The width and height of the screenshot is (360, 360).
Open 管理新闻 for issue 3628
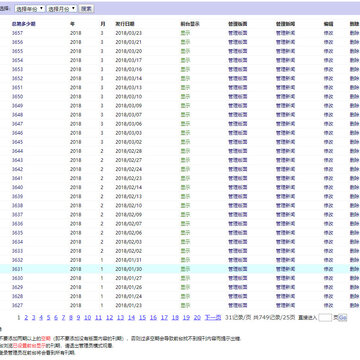pyautogui.click(x=285, y=296)
